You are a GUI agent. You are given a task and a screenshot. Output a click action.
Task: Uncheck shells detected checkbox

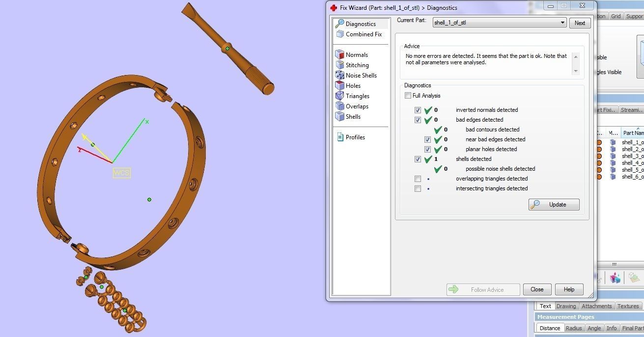[418, 159]
